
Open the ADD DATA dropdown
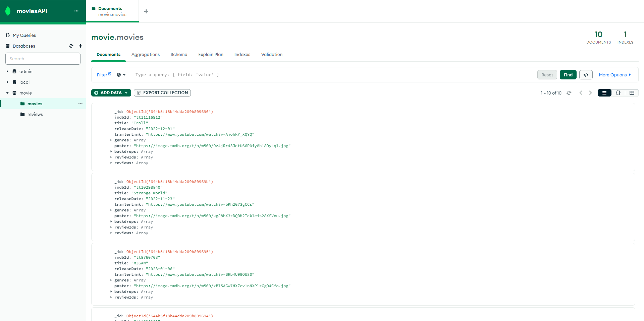pos(111,93)
